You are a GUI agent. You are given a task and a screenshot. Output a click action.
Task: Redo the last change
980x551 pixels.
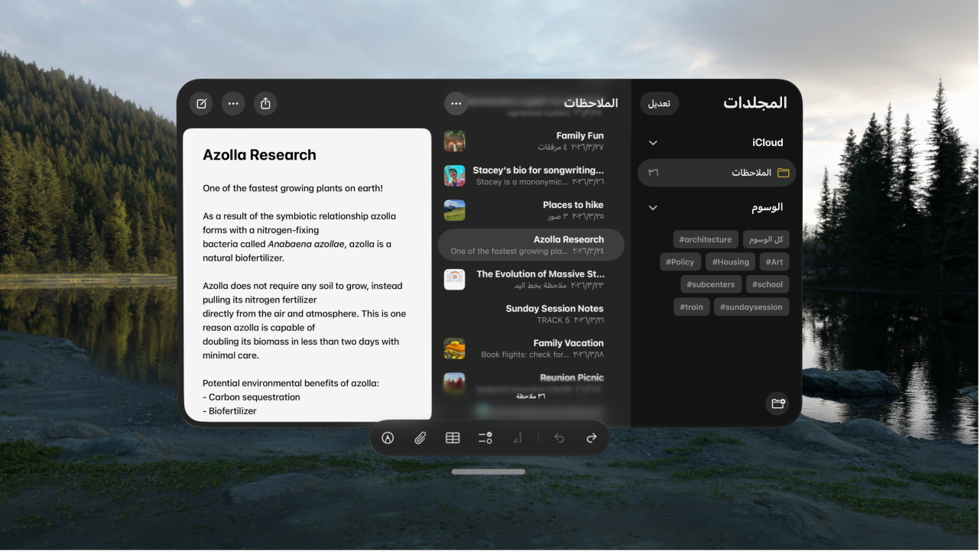pos(591,438)
